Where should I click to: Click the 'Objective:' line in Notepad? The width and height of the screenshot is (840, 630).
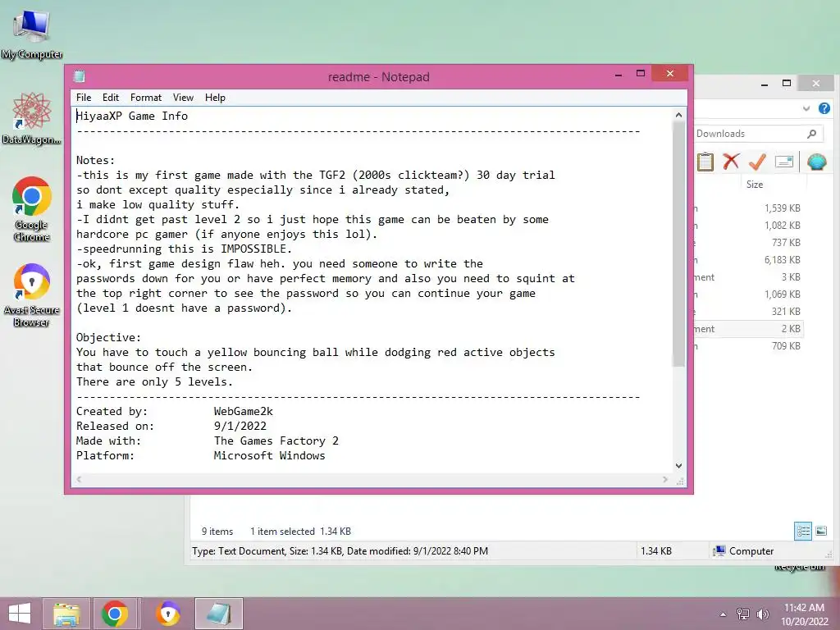tap(108, 337)
